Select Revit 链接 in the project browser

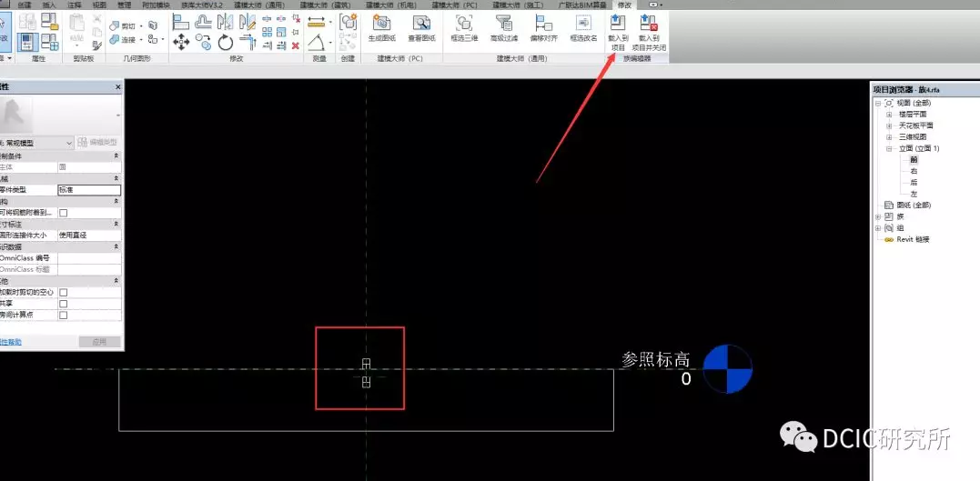pos(914,239)
